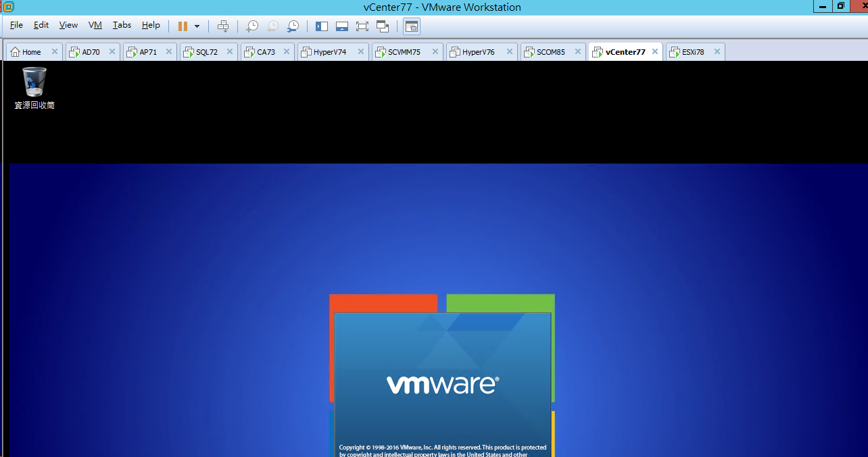Close the CA73 tab

(287, 52)
